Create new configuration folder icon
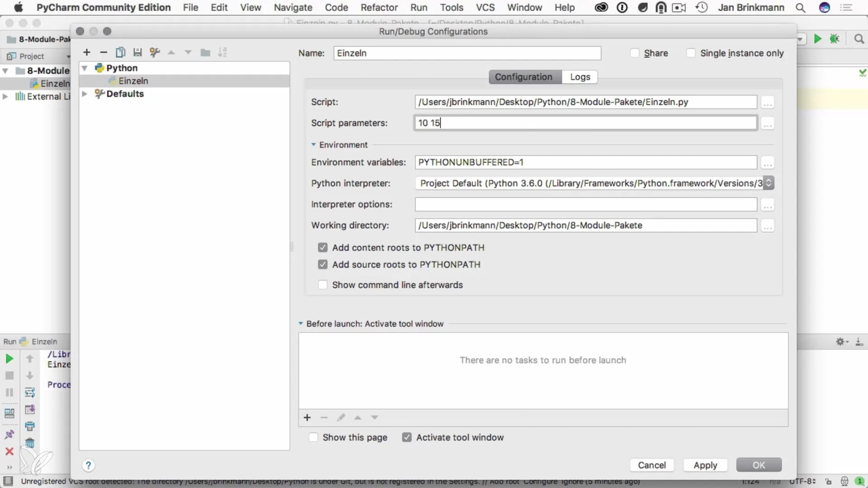Image resolution: width=868 pixels, height=488 pixels. (x=205, y=52)
